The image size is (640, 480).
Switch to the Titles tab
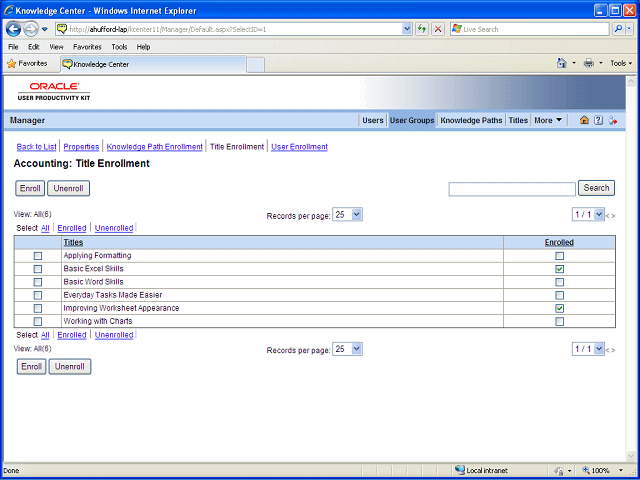518,120
